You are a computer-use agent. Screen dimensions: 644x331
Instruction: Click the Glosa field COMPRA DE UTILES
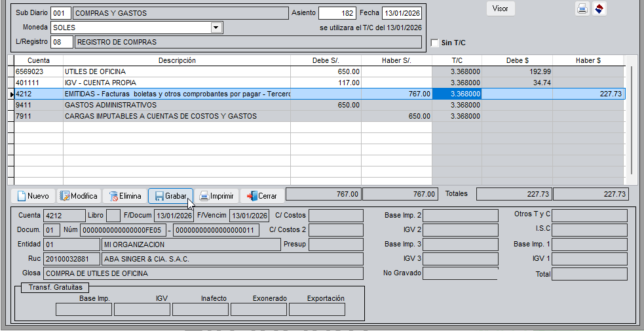pos(203,273)
